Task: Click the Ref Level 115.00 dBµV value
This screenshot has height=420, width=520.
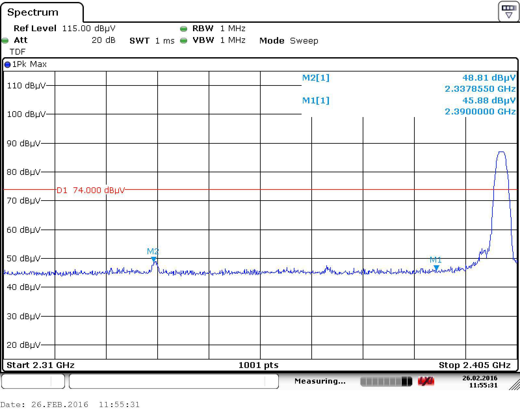Action: pyautogui.click(x=89, y=28)
